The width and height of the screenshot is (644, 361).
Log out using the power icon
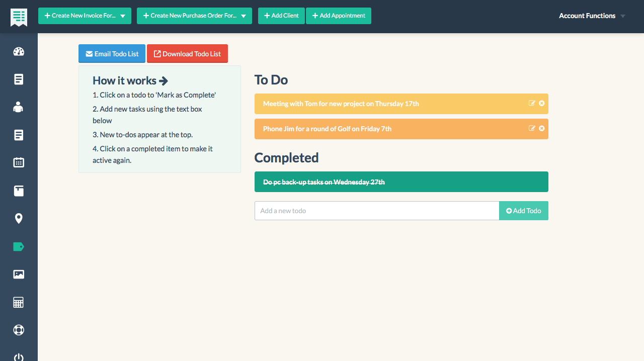[x=19, y=357]
